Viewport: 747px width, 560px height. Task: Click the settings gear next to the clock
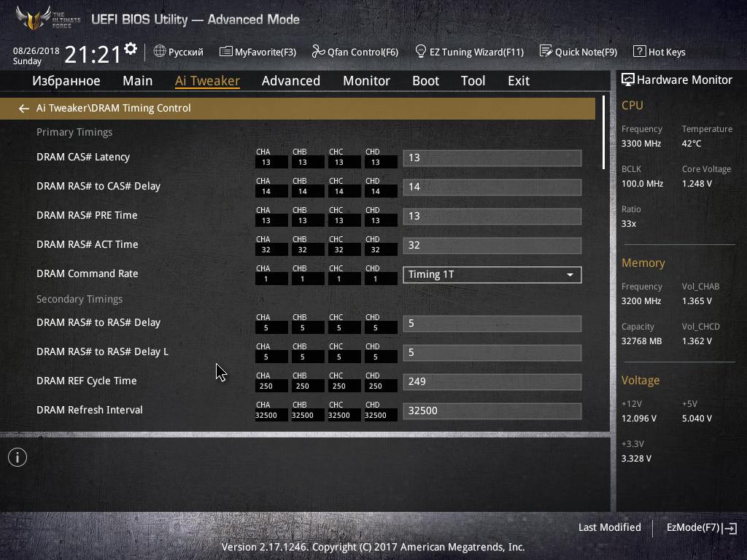tap(131, 49)
